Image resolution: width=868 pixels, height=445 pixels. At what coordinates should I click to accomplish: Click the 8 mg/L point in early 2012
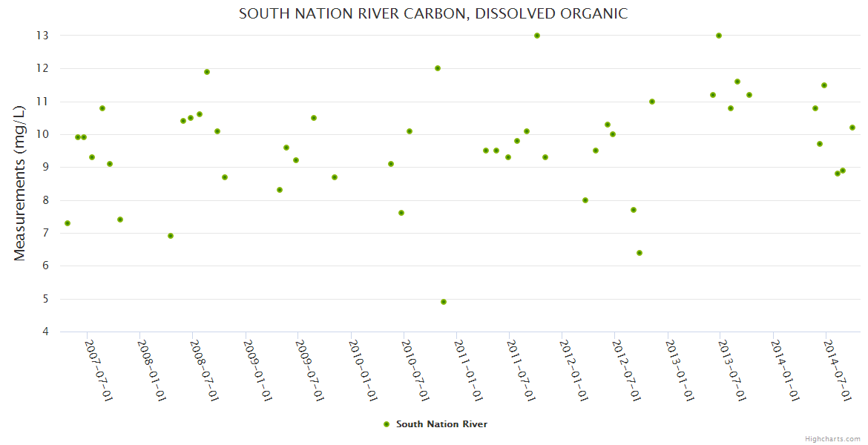click(x=585, y=200)
